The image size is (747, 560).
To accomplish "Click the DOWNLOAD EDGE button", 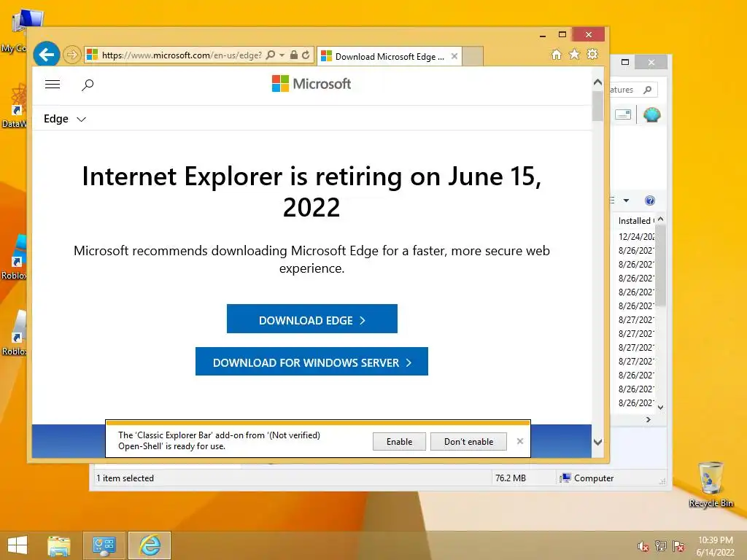I will pos(312,319).
